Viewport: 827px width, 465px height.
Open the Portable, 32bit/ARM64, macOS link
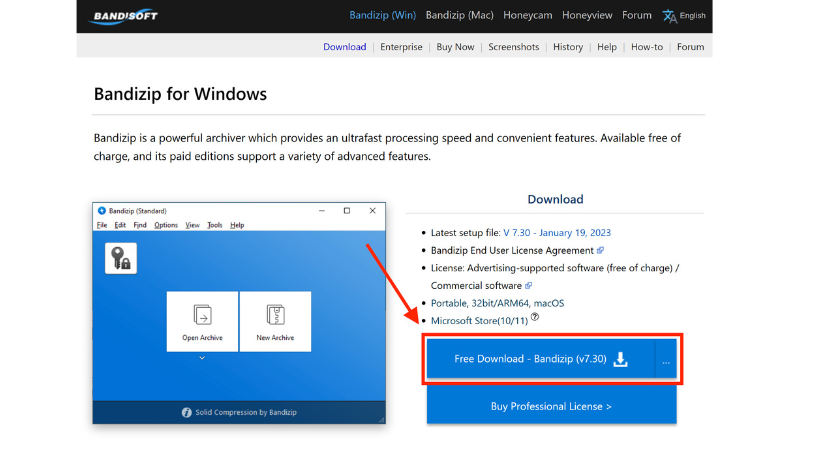[497, 303]
